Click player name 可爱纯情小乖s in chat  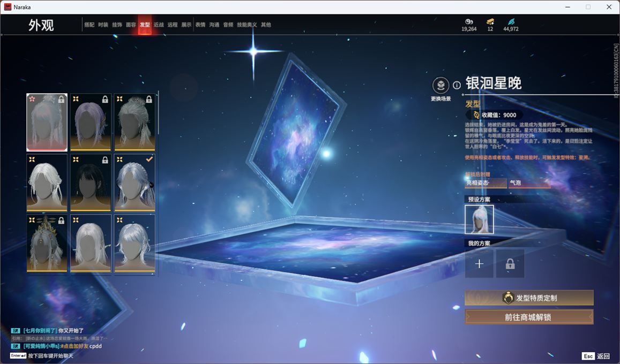pyautogui.click(x=41, y=346)
